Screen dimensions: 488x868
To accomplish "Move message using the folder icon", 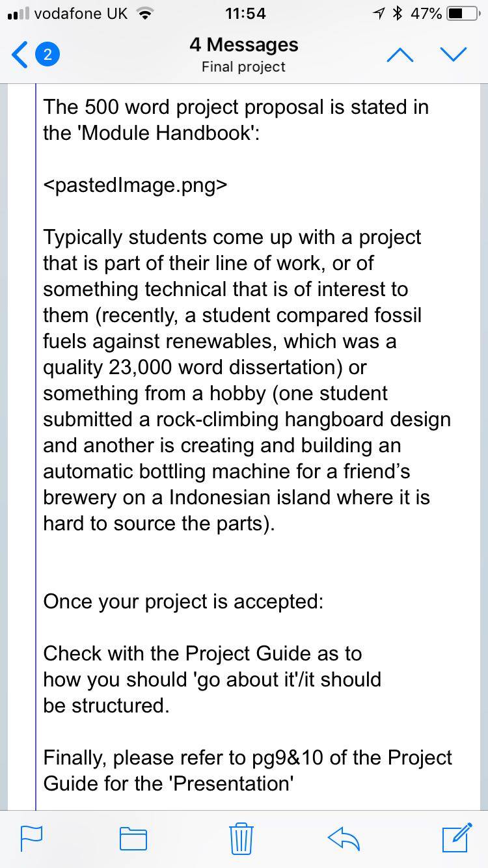I will point(133,838).
